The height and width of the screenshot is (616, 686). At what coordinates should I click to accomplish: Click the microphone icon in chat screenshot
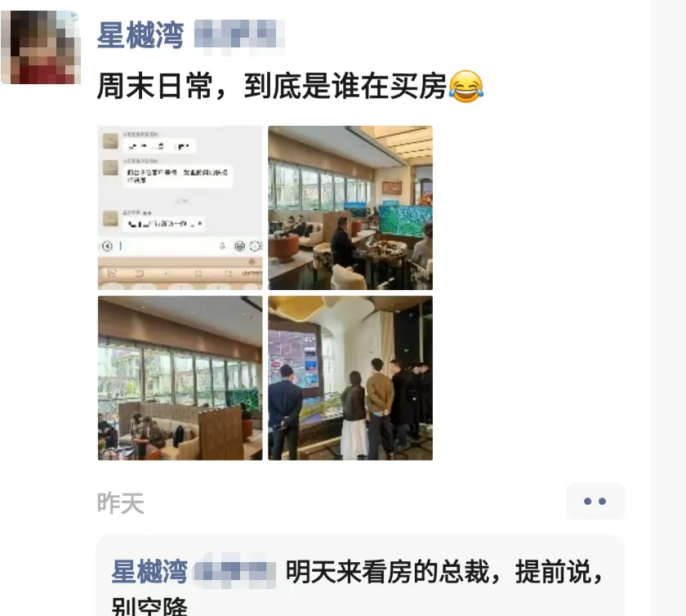[x=222, y=246]
